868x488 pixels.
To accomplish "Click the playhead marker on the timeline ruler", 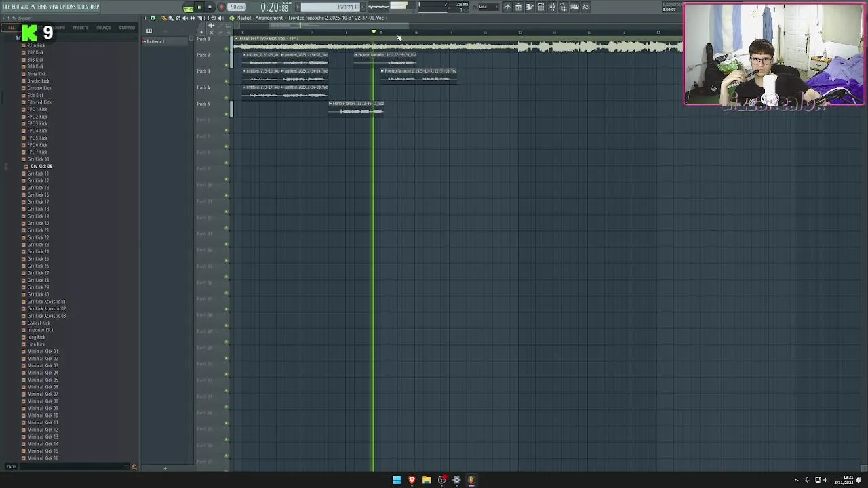I will 374,32.
